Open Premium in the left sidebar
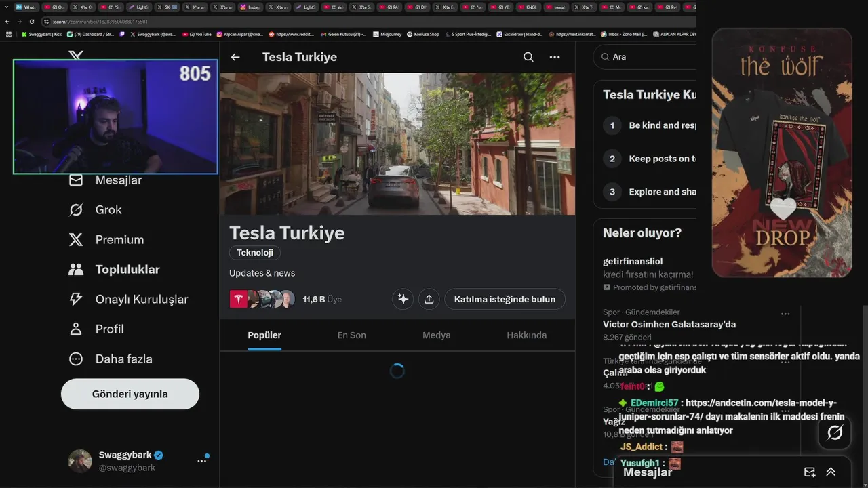The height and width of the screenshot is (488, 868). click(106, 239)
